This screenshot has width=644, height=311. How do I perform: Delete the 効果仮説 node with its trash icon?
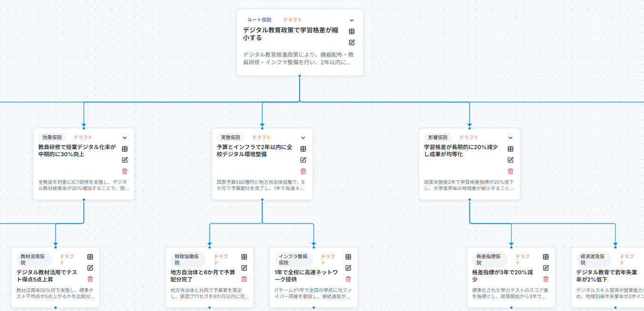click(x=125, y=171)
